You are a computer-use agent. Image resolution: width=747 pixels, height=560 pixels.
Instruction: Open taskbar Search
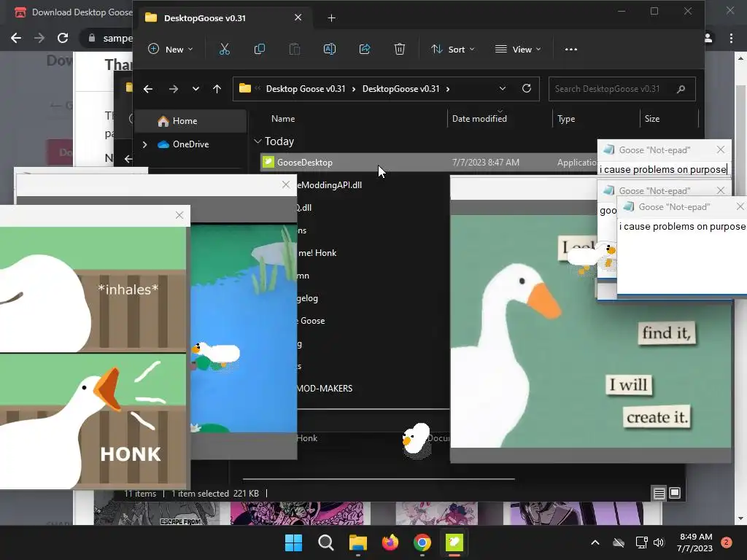pos(326,542)
